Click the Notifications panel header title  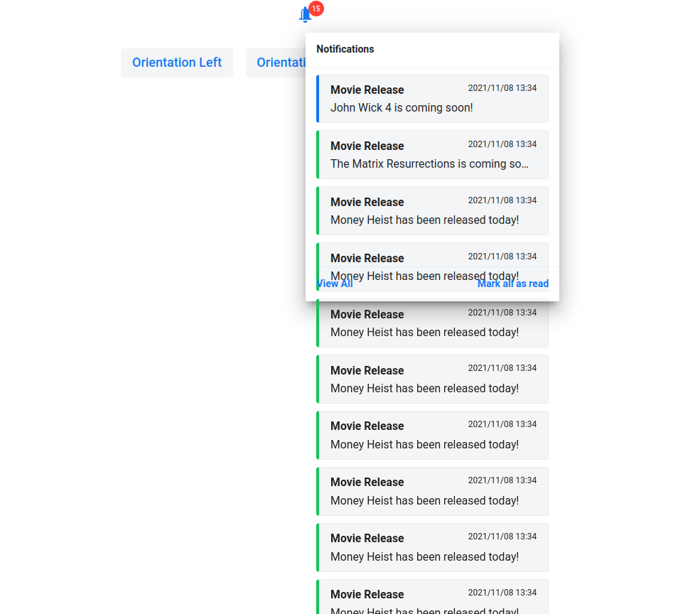pos(345,49)
